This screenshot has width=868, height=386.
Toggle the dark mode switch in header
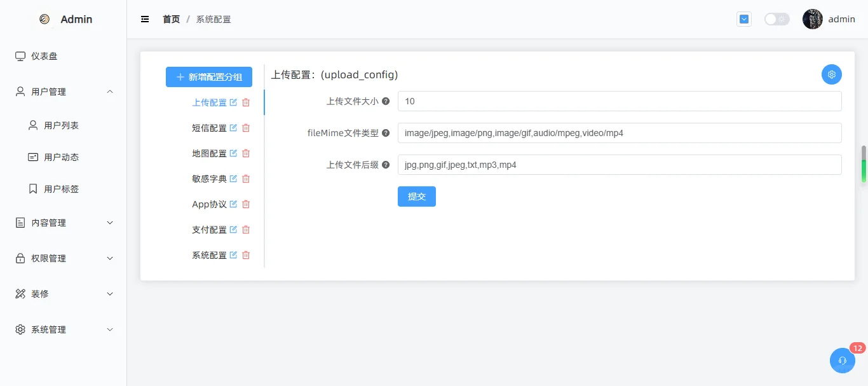(776, 18)
